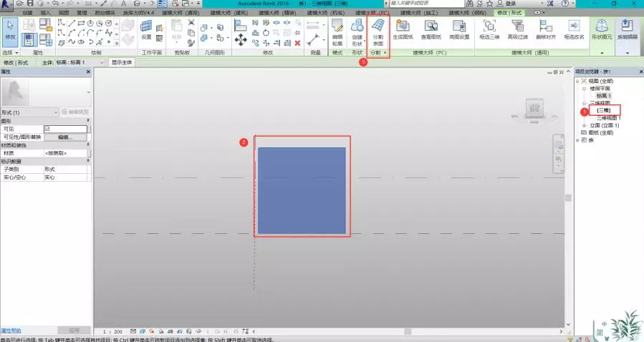
Task: Open the 查看图纸 tool
Action: 431,30
